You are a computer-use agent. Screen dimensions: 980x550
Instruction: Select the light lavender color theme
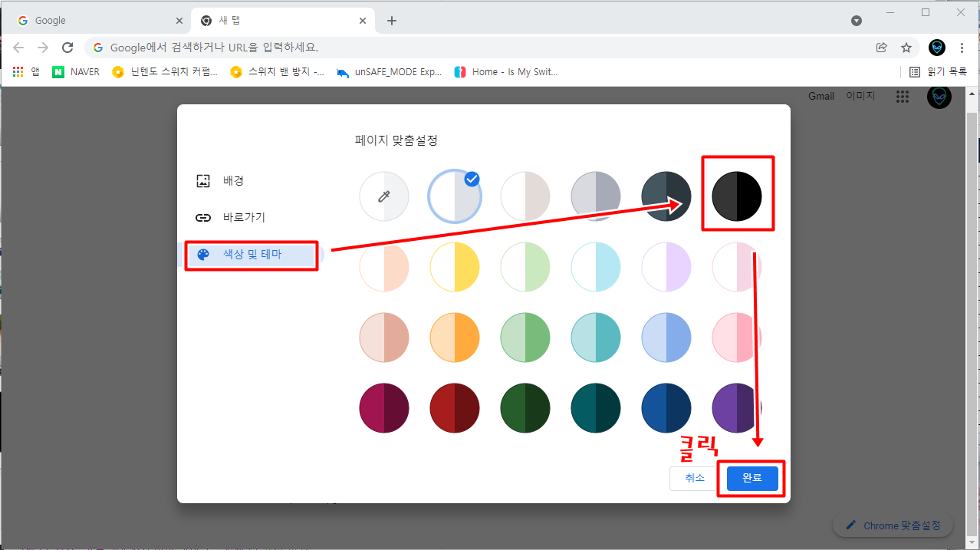pyautogui.click(x=666, y=267)
